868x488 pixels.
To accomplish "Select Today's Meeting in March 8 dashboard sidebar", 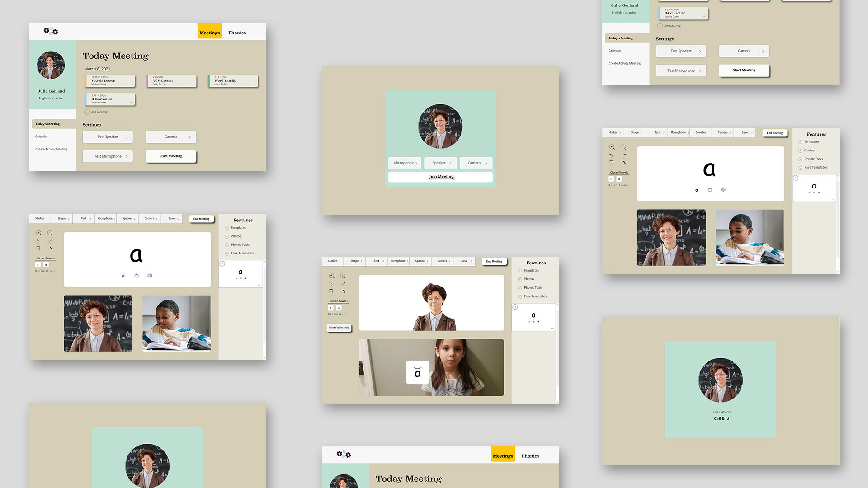I will (x=53, y=124).
